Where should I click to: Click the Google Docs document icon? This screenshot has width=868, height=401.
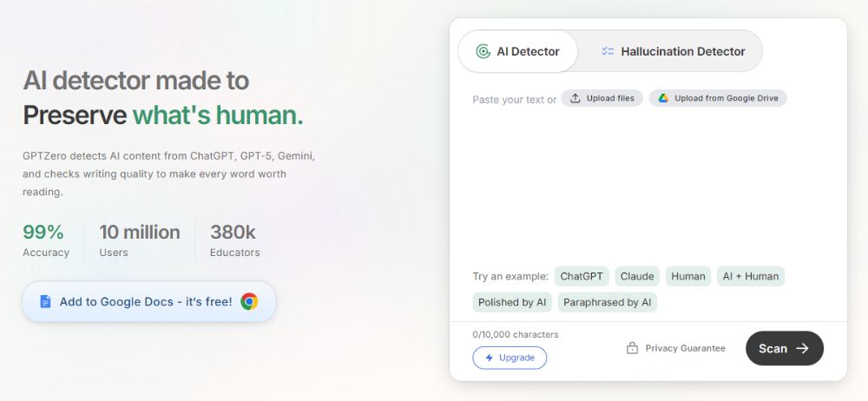45,302
